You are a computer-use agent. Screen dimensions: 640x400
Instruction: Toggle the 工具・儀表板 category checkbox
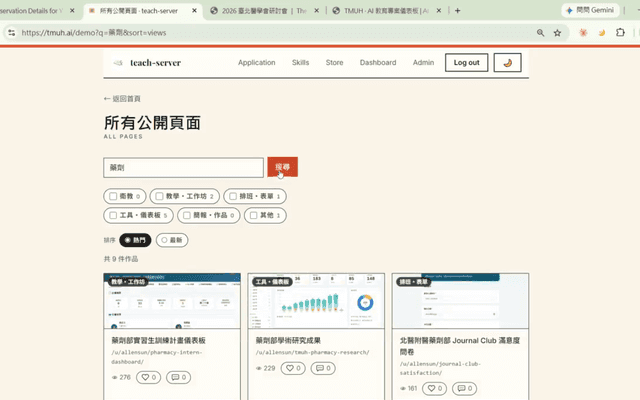coord(113,215)
